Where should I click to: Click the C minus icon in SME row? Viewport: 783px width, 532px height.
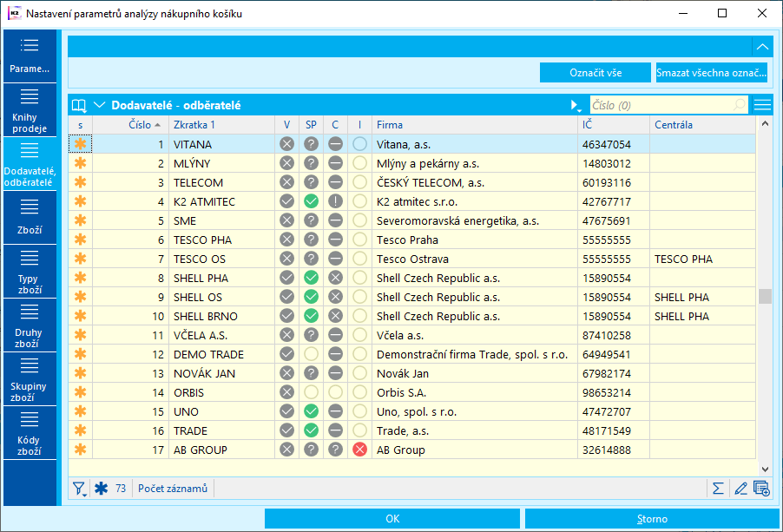coord(336,220)
